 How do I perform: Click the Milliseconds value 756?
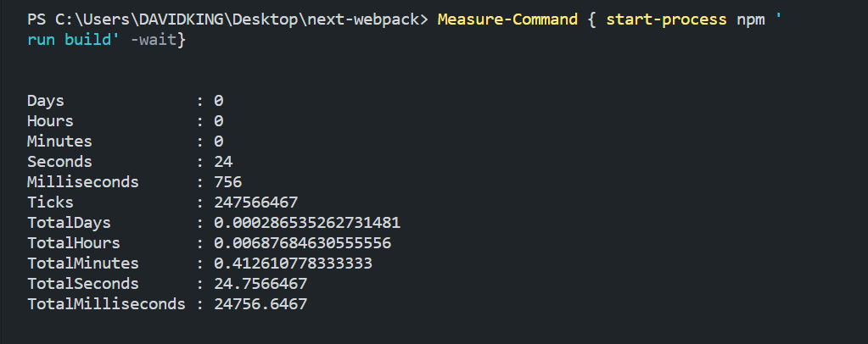click(227, 182)
